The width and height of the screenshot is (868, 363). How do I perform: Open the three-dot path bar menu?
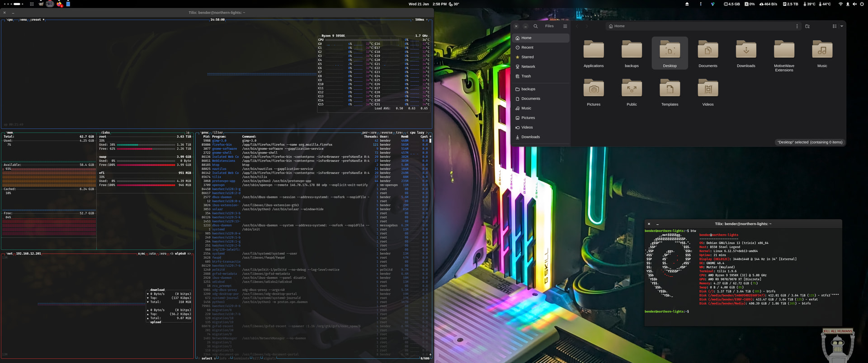797,26
